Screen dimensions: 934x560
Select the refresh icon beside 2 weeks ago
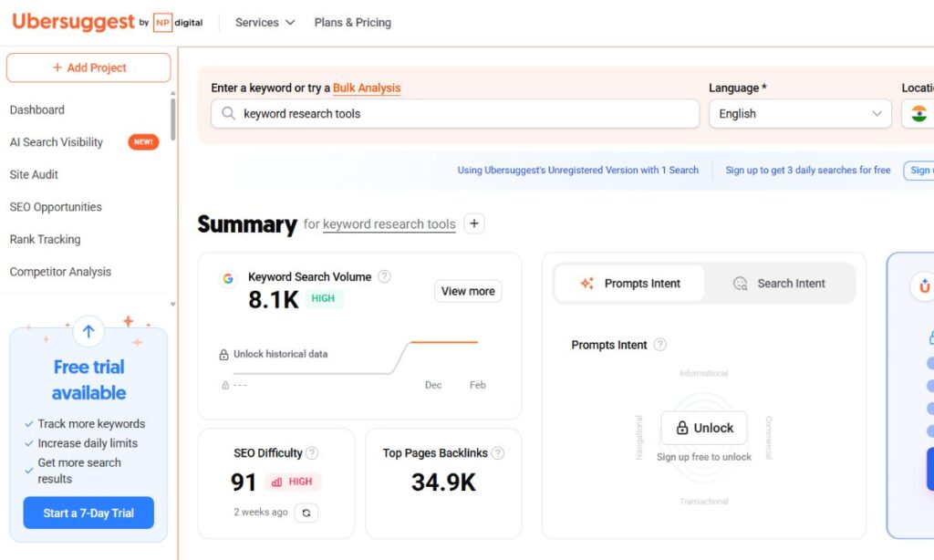(x=306, y=513)
